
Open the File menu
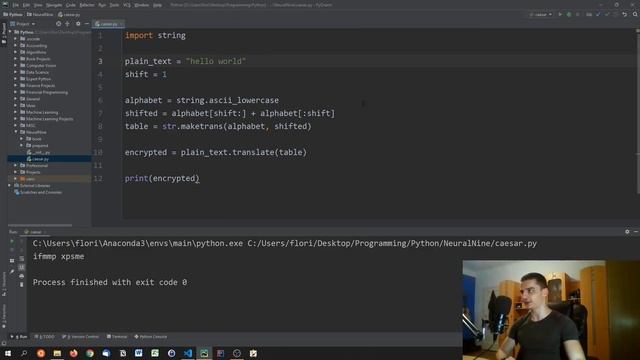click(16, 5)
